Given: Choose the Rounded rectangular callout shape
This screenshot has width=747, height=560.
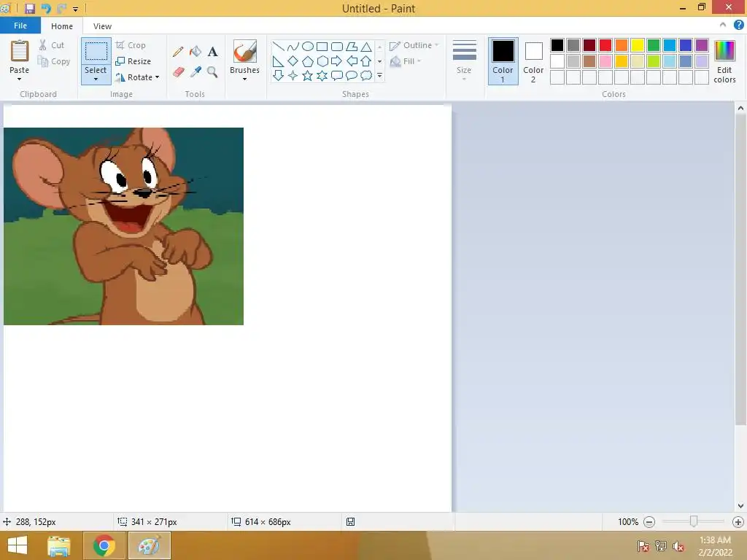Looking at the screenshot, I should 337,75.
